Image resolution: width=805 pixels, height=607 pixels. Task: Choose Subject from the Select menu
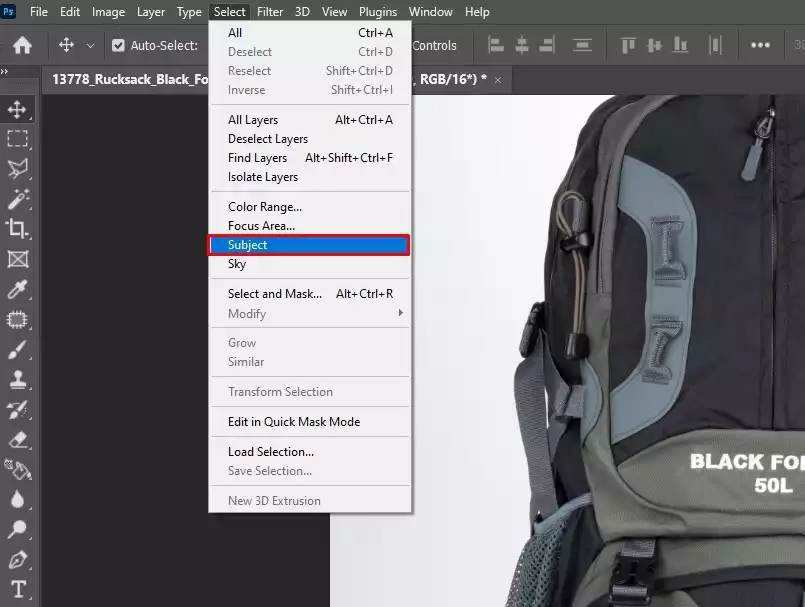pos(308,245)
